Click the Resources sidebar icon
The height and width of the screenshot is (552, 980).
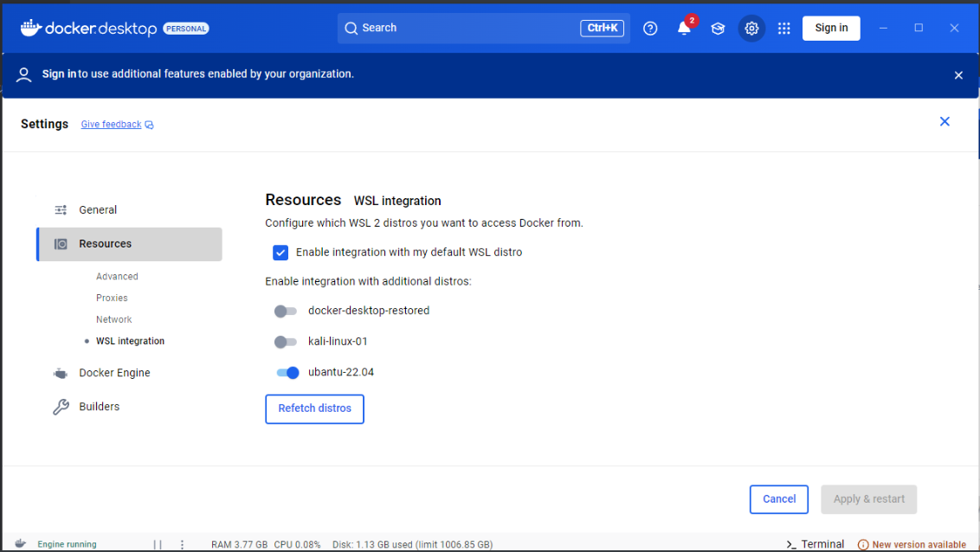(61, 244)
